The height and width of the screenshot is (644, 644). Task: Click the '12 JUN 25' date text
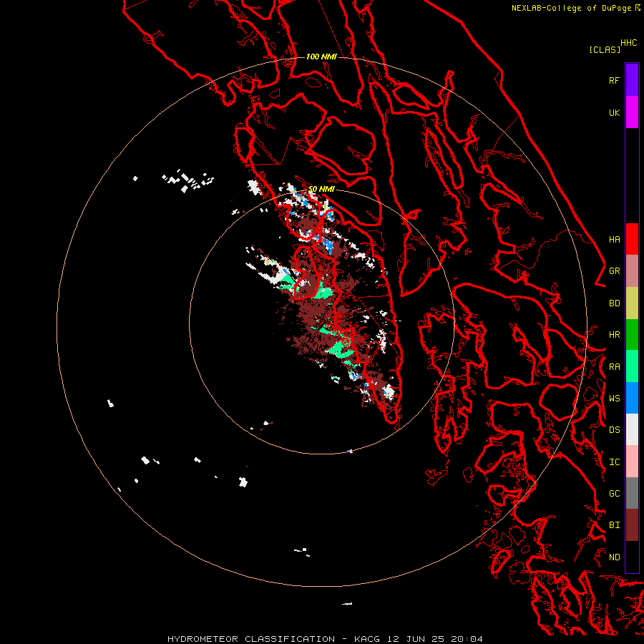(x=416, y=639)
